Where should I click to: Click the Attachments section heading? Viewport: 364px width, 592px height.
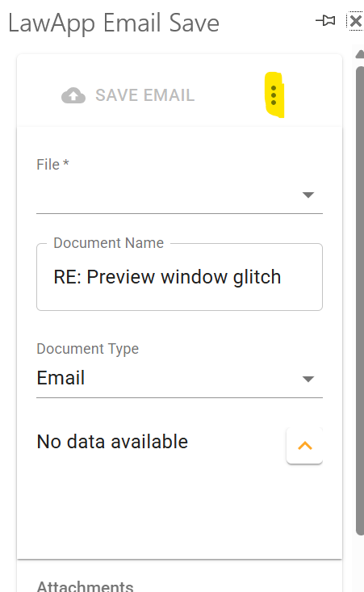pos(86,586)
